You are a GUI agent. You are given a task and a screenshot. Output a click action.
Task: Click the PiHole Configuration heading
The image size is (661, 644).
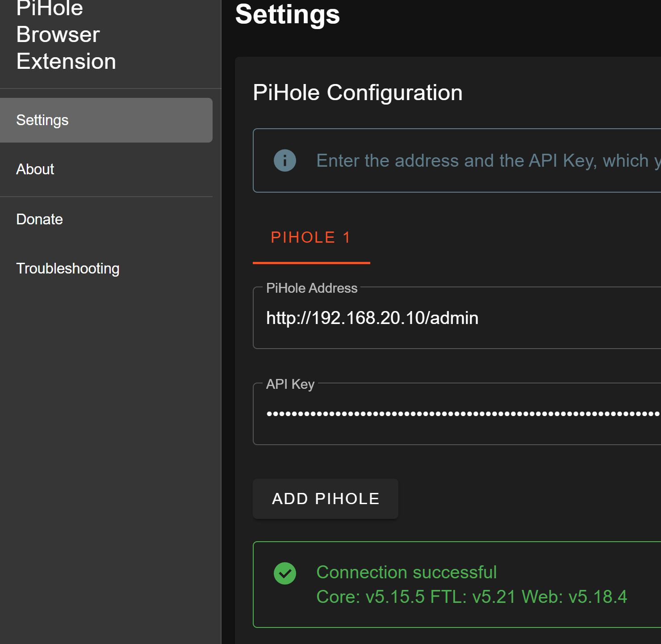[358, 93]
